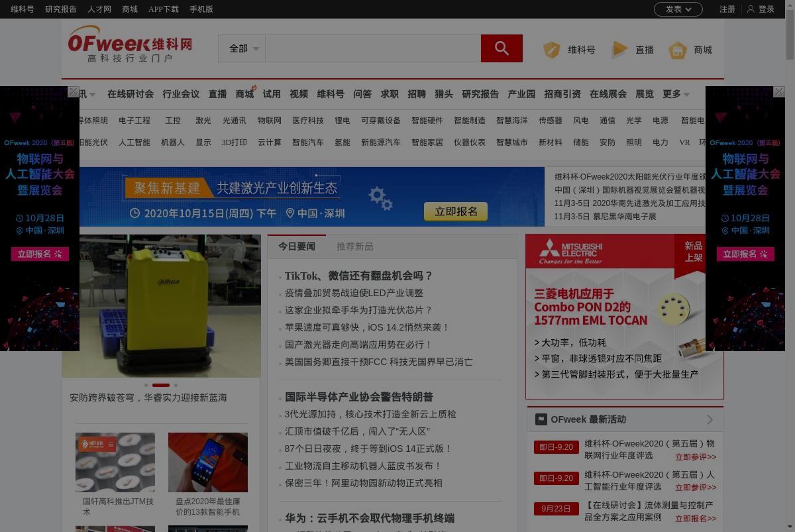
Task: Open 手机版 in the top bar
Action: point(201,9)
